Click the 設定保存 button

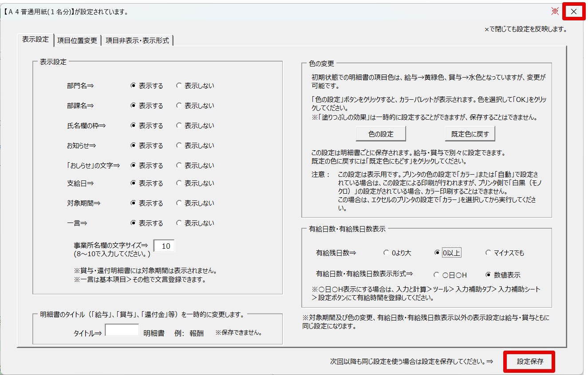tap(529, 362)
